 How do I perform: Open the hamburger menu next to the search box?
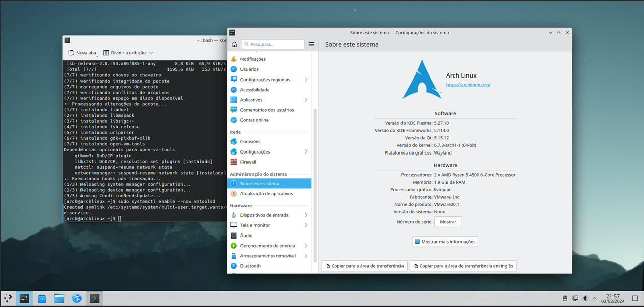311,44
